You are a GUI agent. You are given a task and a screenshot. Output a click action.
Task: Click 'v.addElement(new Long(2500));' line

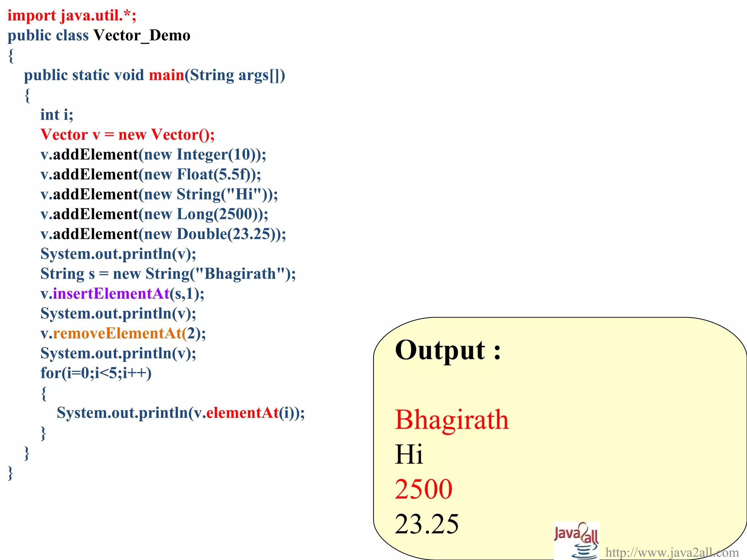(155, 214)
